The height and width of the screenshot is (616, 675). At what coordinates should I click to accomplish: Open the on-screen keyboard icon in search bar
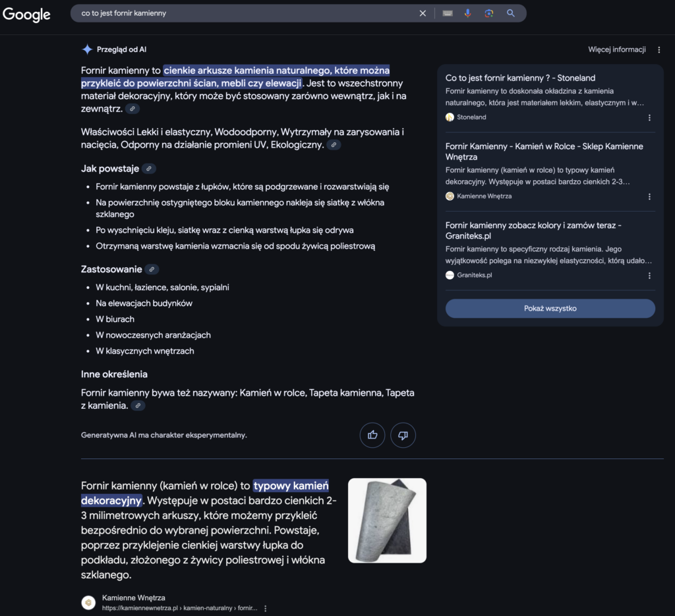point(448,13)
